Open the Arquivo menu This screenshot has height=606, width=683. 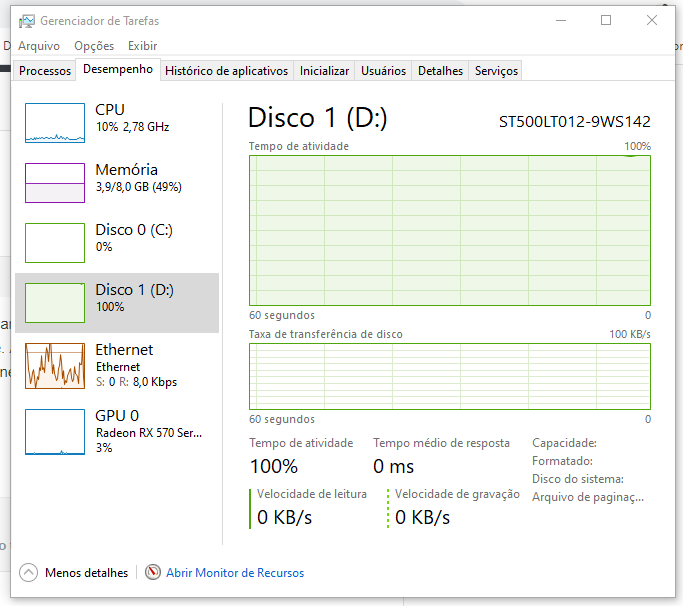tap(39, 46)
